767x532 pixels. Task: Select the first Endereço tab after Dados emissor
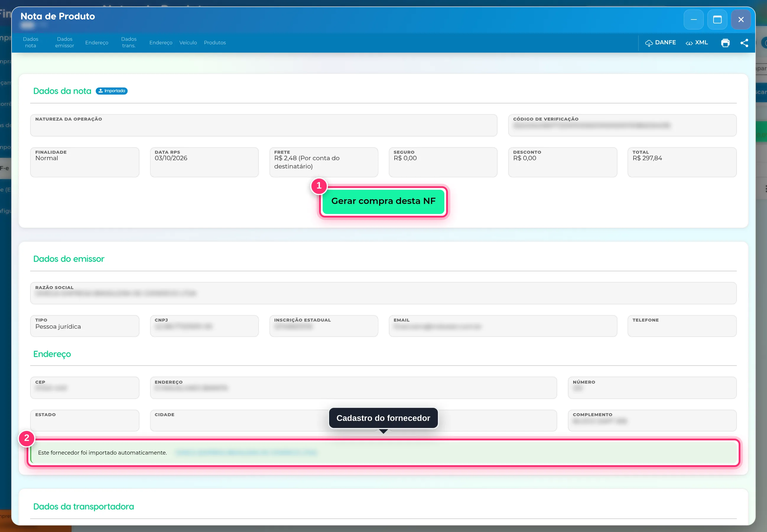[97, 43]
